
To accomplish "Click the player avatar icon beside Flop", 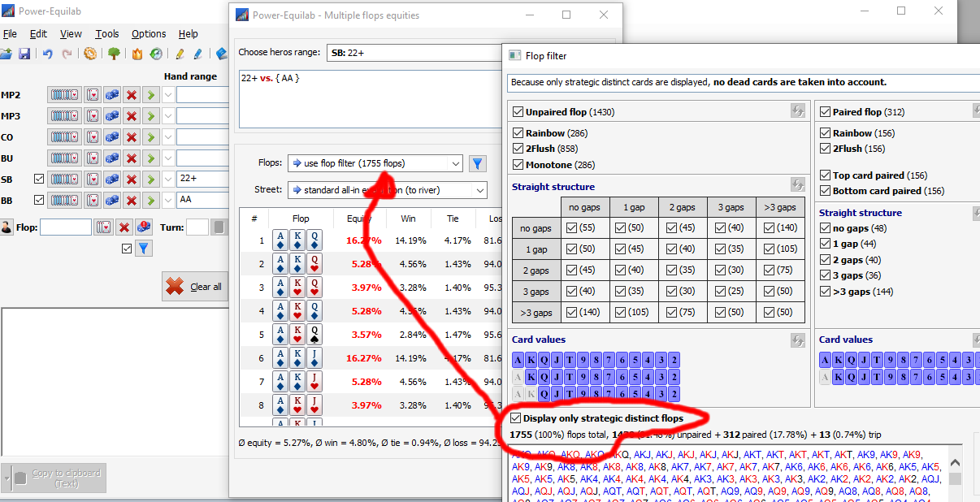I will [x=7, y=227].
